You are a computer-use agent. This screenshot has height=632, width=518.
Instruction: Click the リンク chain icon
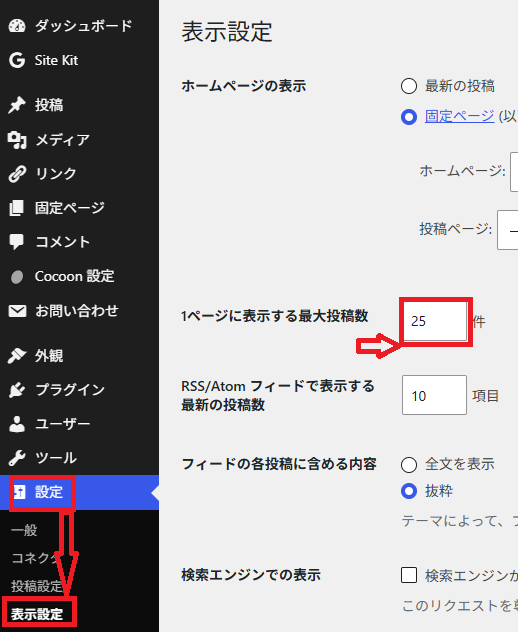pyautogui.click(x=17, y=174)
